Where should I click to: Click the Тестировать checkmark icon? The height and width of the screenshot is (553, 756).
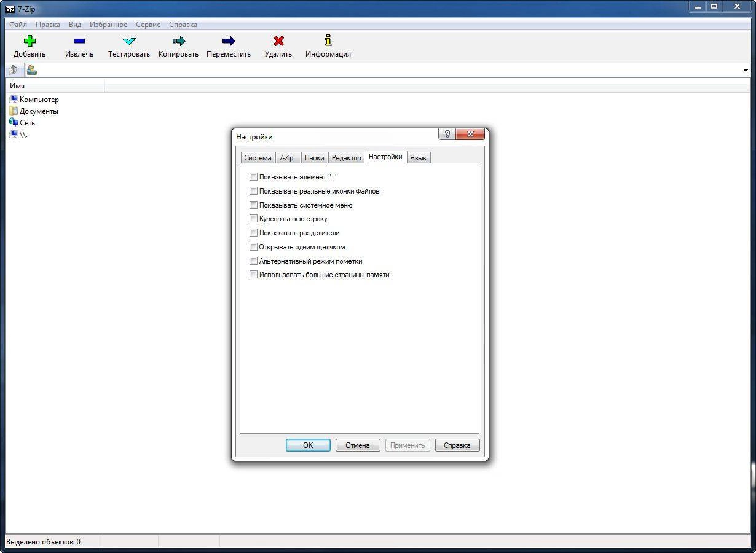[x=129, y=41]
